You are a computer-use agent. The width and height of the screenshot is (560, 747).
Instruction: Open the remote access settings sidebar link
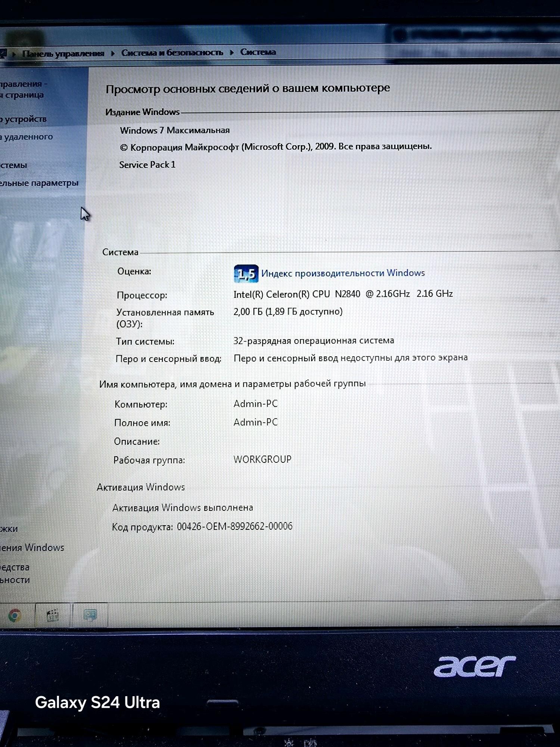coord(26,137)
